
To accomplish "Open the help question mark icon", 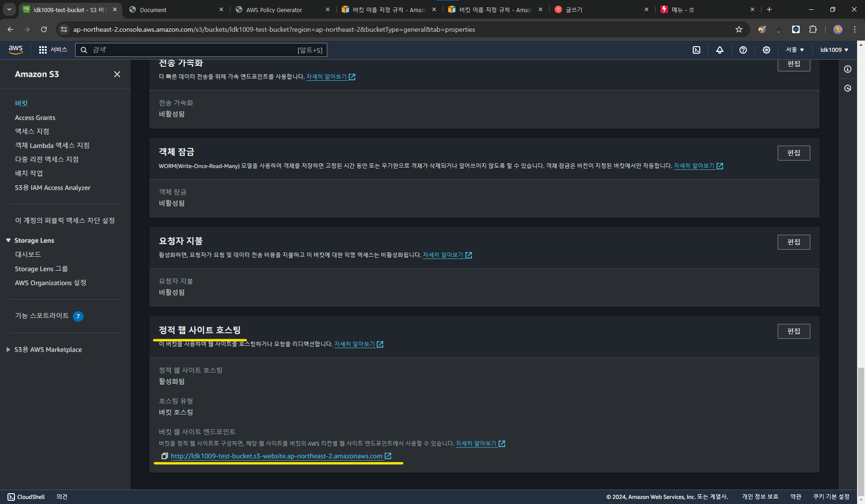I will pos(743,50).
